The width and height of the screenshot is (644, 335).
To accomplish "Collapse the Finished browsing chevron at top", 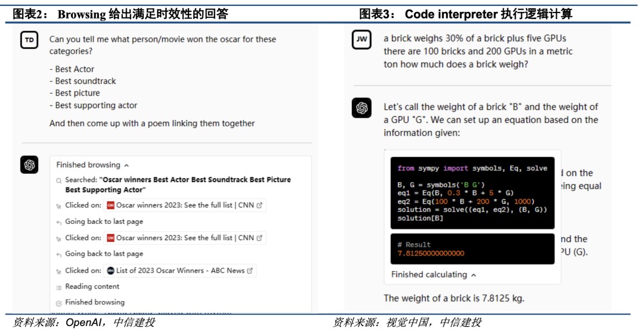I will tap(126, 165).
